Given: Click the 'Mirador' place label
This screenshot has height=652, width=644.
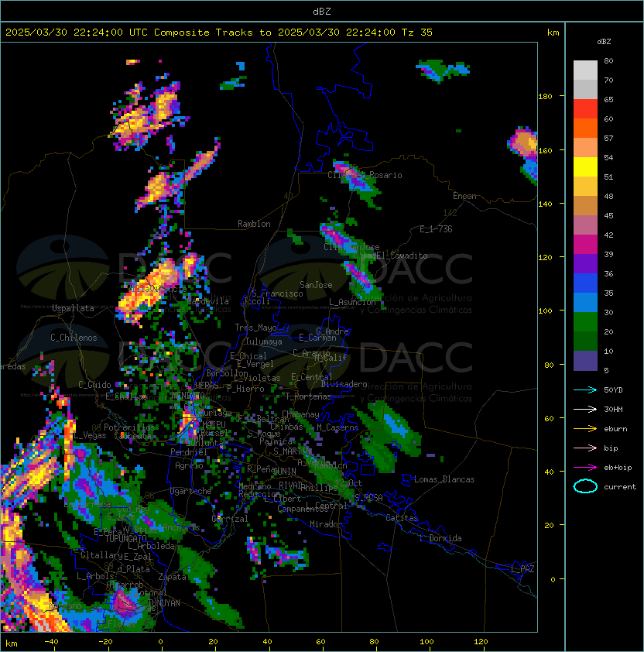Looking at the screenshot, I should (x=327, y=524).
